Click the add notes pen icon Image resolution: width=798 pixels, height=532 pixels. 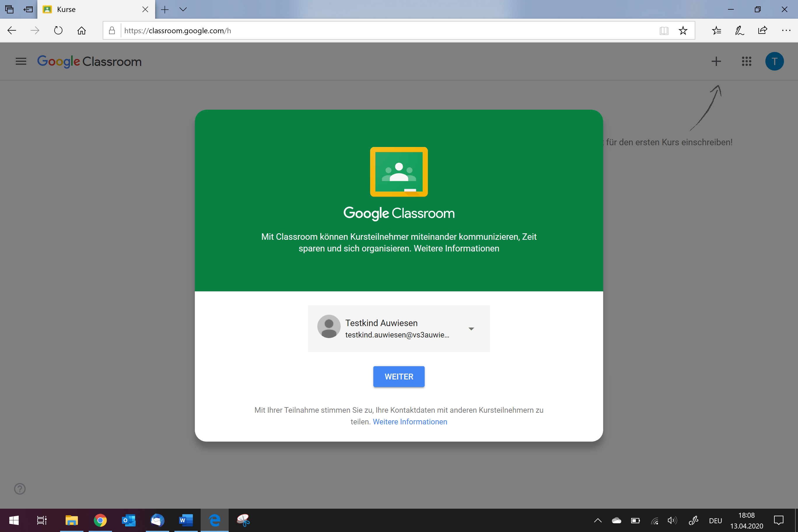click(x=739, y=31)
